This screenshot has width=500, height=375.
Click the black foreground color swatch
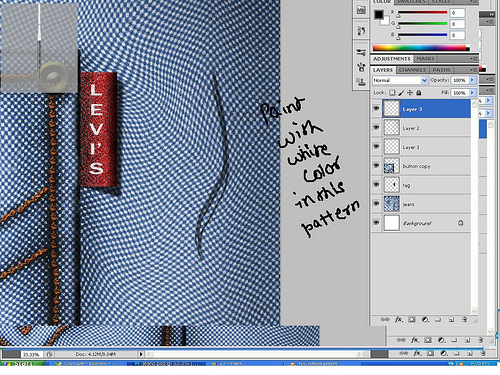pyautogui.click(x=378, y=14)
